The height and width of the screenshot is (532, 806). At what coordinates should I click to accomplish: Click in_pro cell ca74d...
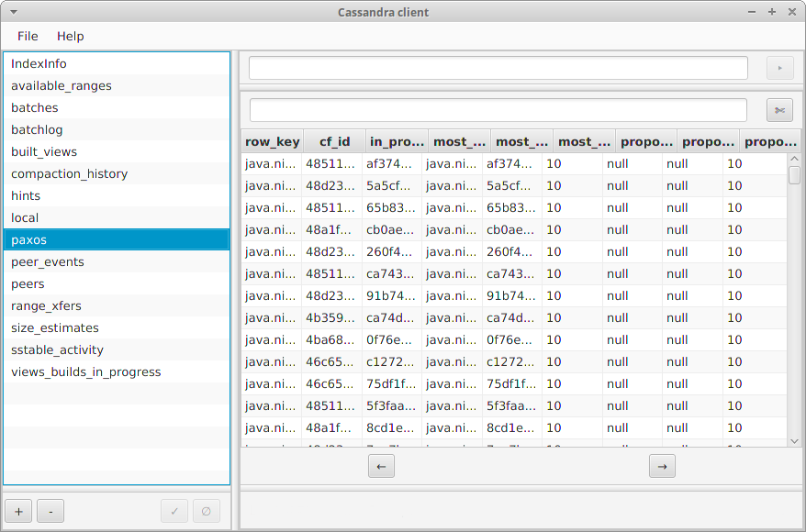392,318
